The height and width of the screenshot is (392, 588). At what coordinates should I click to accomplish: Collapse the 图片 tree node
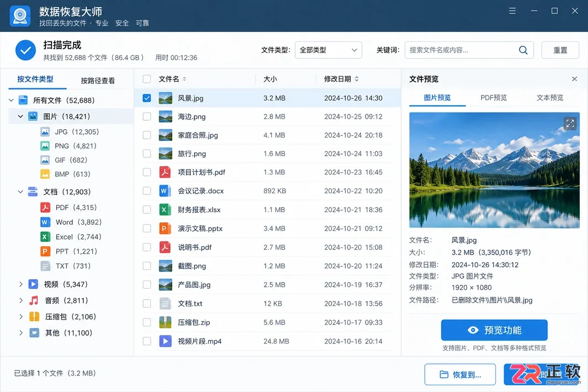[x=20, y=116]
